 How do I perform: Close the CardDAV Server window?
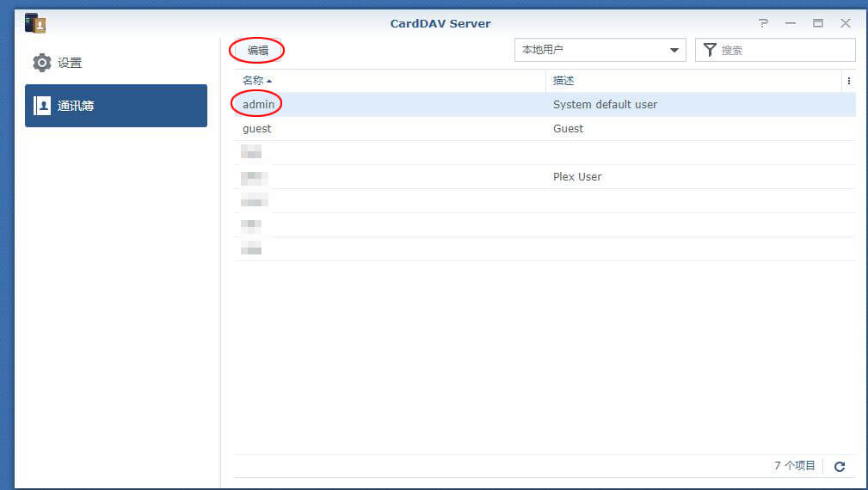click(846, 23)
